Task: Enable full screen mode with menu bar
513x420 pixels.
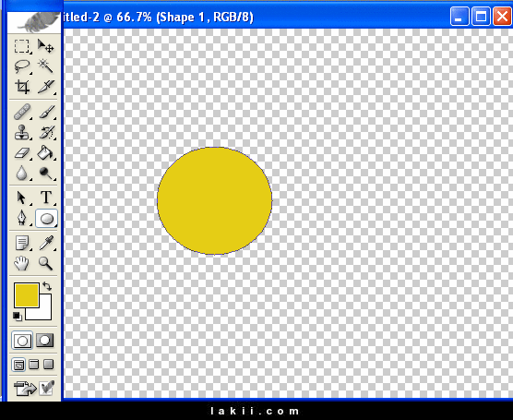Action: (34, 365)
